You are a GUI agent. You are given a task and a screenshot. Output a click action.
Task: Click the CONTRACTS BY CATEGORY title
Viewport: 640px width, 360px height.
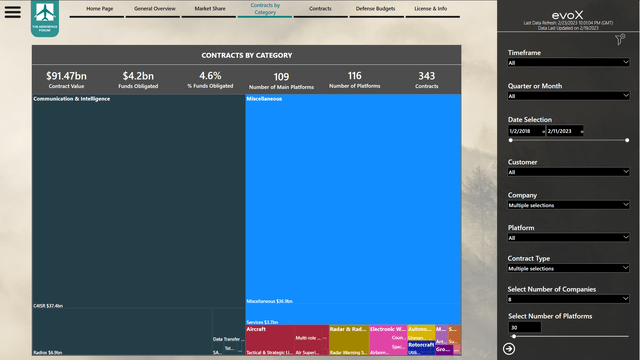coord(247,55)
